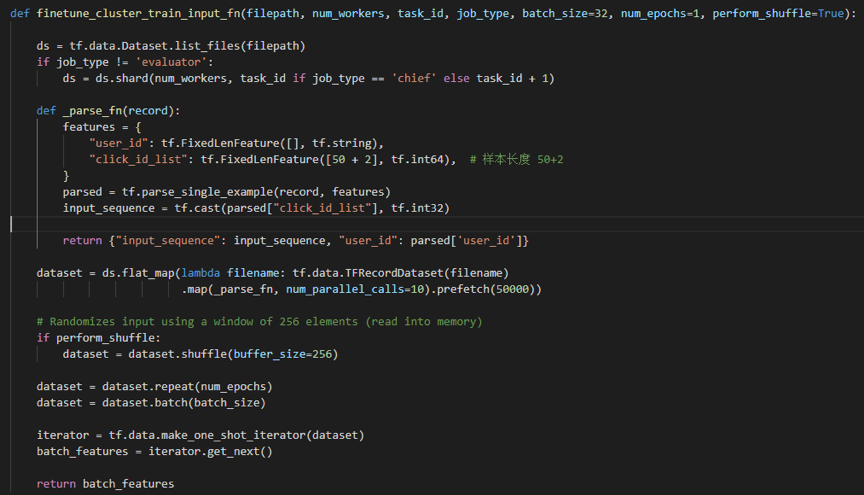Select the _parse_fn function definition name
Viewport: 864px width, 495px height.
pos(91,111)
